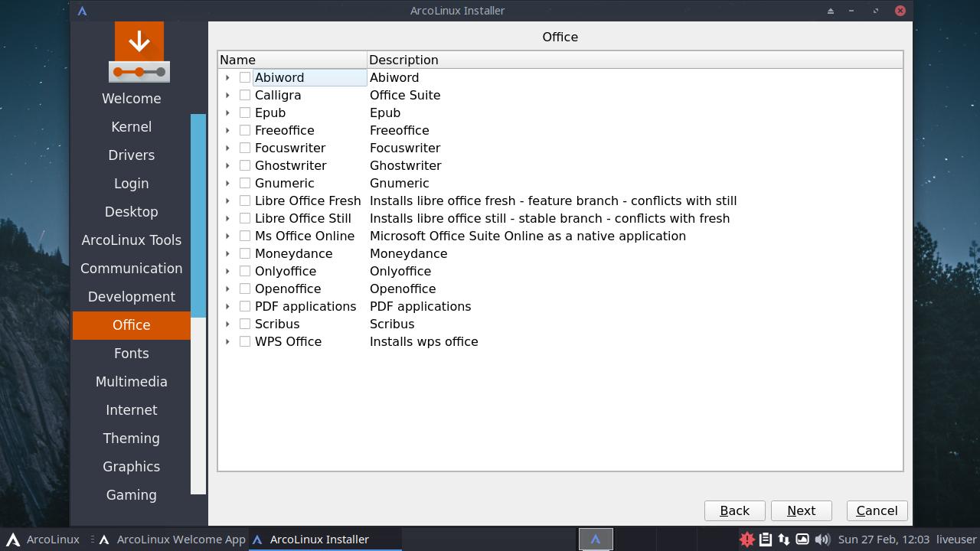Expand the Epub tree row
Screen dimensions: 980x551
coord(227,112)
